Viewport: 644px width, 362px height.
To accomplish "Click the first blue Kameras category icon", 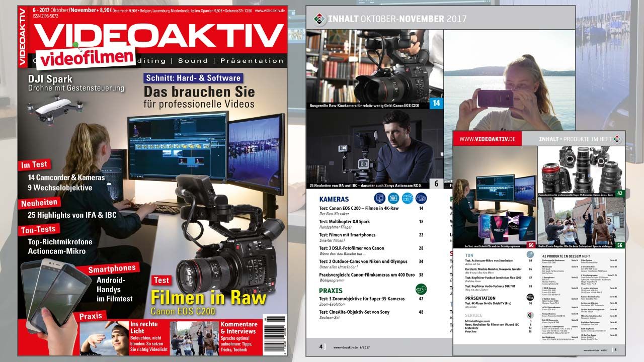I will pos(380,198).
